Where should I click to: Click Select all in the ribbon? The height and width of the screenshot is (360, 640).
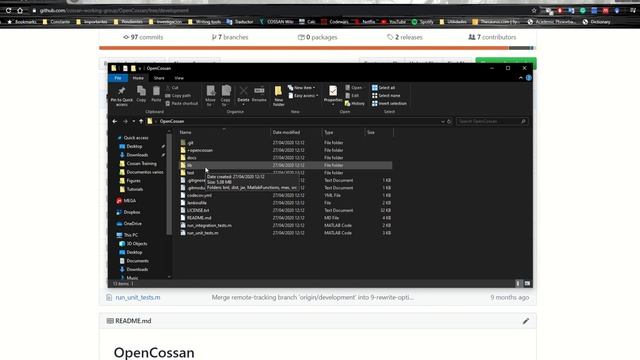pos(383,88)
